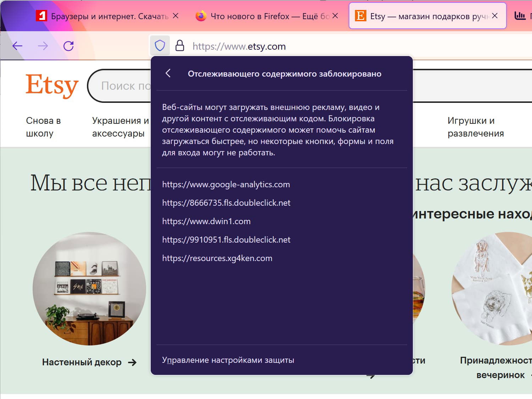The image size is (532, 399).
Task: Close the 'Браузеры и интернет' tab
Action: 176,16
